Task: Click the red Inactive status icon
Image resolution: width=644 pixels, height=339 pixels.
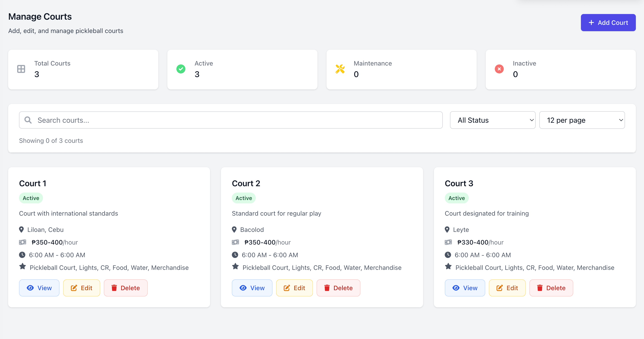Action: 499,69
